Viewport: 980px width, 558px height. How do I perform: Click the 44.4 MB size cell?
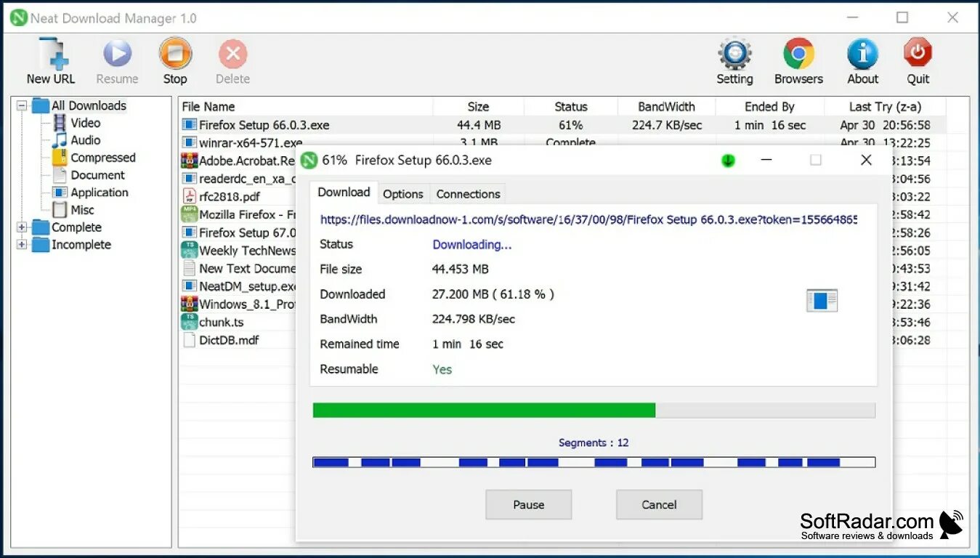tap(478, 125)
